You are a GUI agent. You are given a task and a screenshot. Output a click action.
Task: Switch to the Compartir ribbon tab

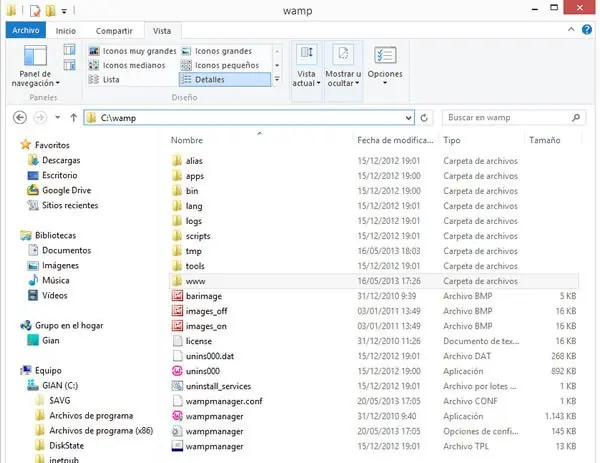(114, 31)
